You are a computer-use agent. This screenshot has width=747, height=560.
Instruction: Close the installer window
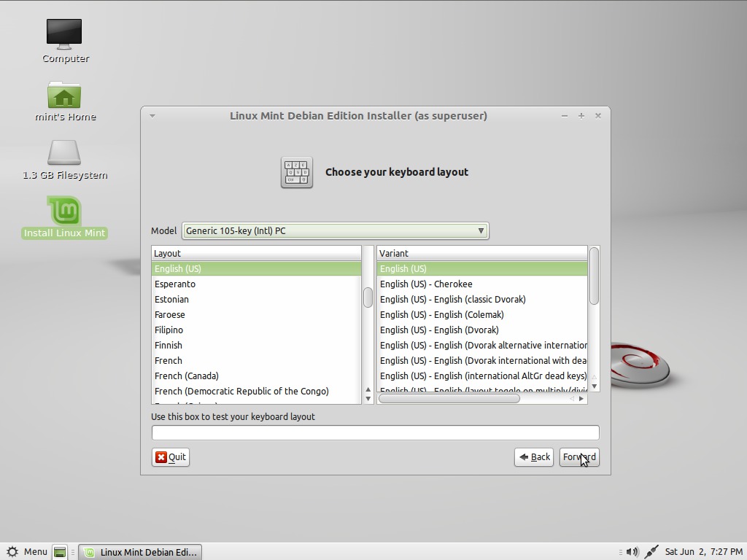[598, 116]
